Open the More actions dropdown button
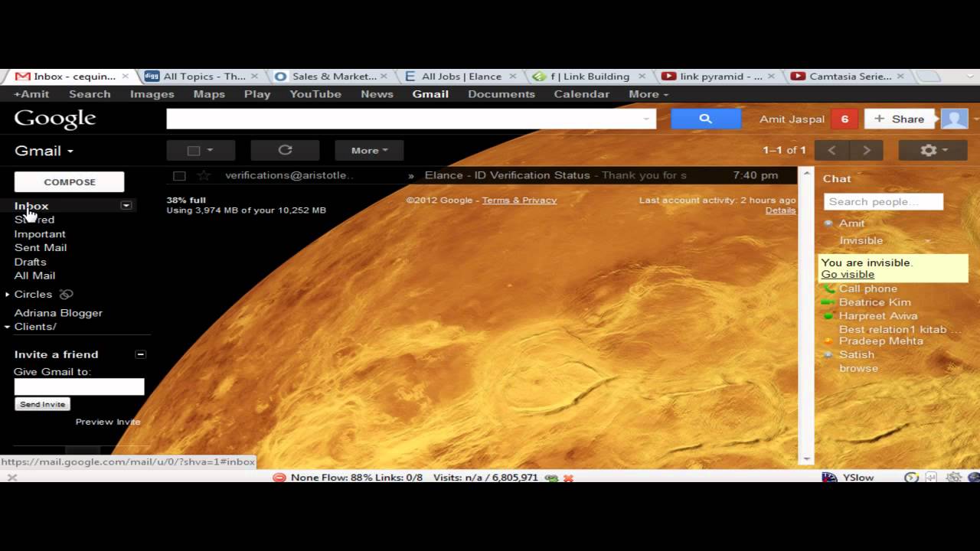980x551 pixels. pyautogui.click(x=369, y=150)
